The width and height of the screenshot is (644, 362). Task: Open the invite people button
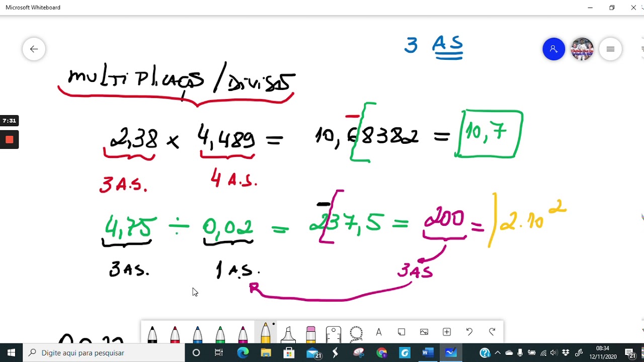pyautogui.click(x=553, y=49)
